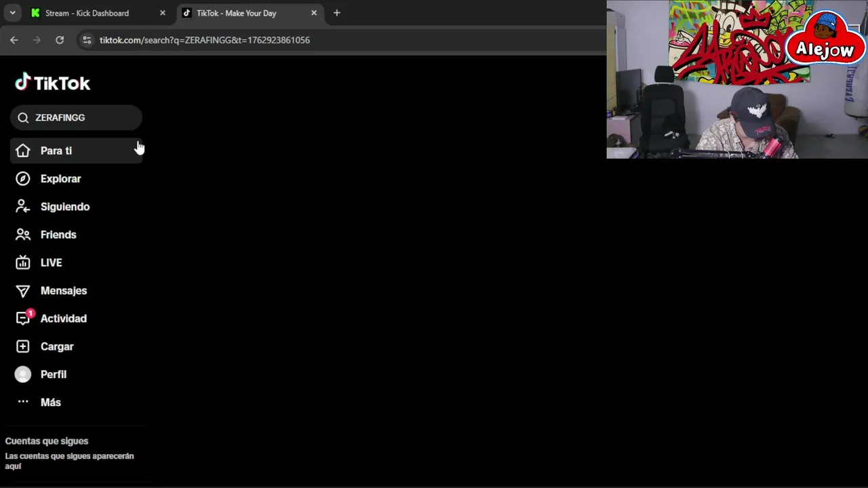Click the Mensajes paper plane icon

23,291
